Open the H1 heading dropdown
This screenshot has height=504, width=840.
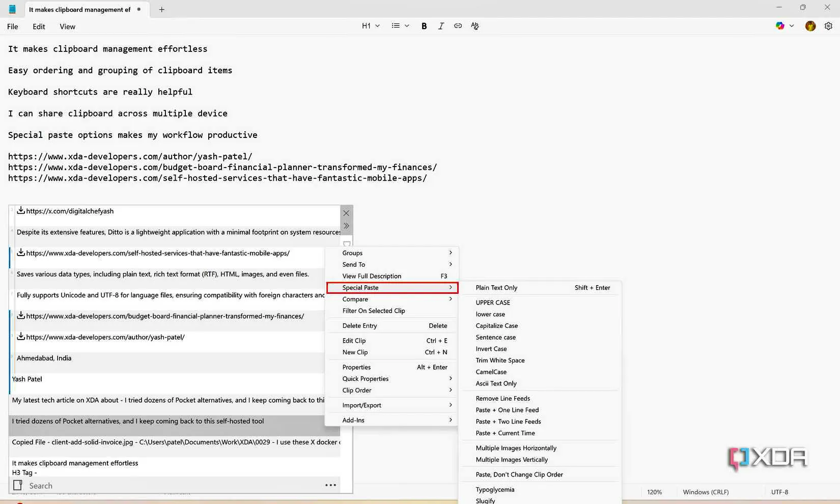coord(371,26)
